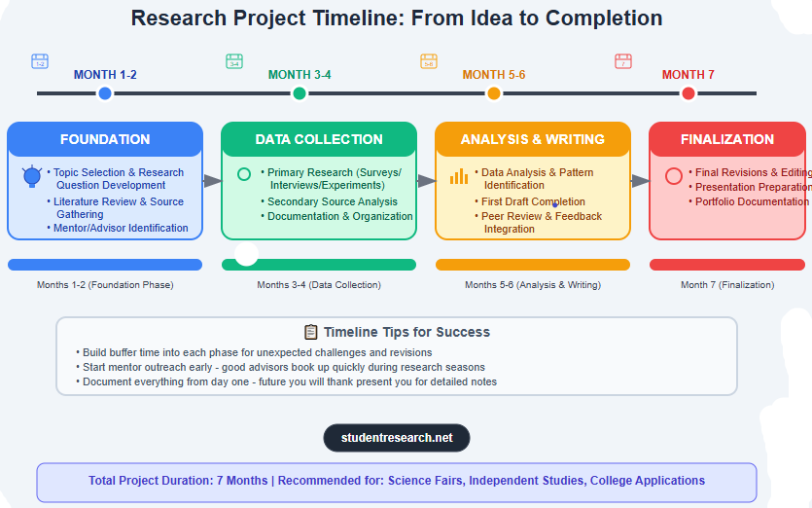This screenshot has width=812, height=508.
Task: Click the lightbulb icon in Foundation card
Action: click(x=32, y=176)
